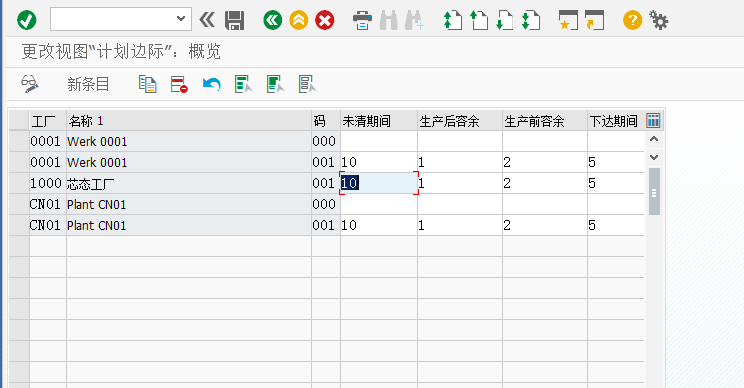Click the table vertical scrollbar thumb

654,192
